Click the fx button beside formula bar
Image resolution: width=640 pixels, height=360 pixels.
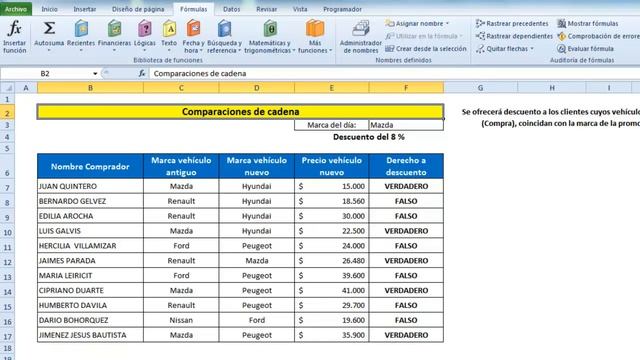point(142,73)
